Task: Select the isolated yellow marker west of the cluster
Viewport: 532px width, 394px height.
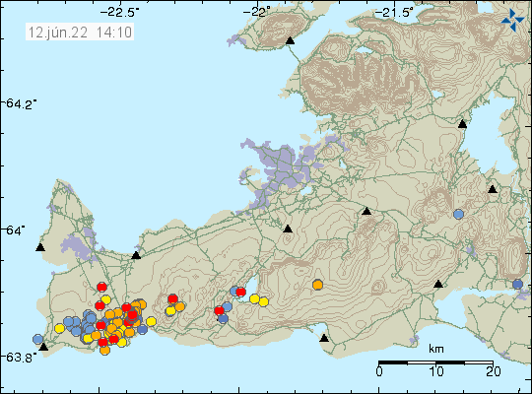Action: click(x=60, y=328)
